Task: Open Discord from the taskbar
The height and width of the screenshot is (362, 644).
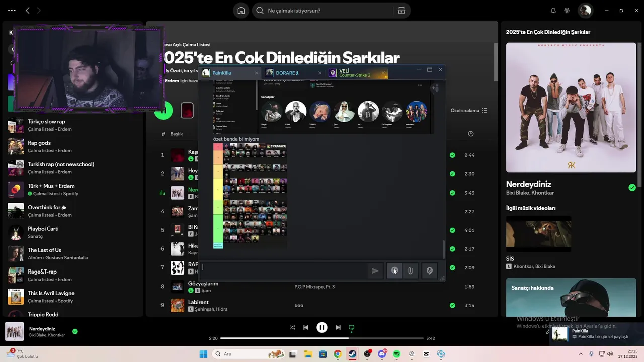Action: [382, 354]
